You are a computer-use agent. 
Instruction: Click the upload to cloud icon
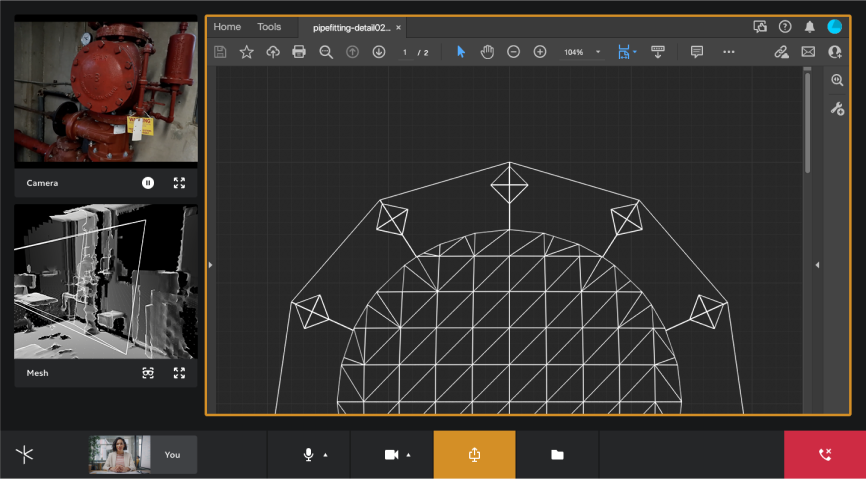pos(273,52)
